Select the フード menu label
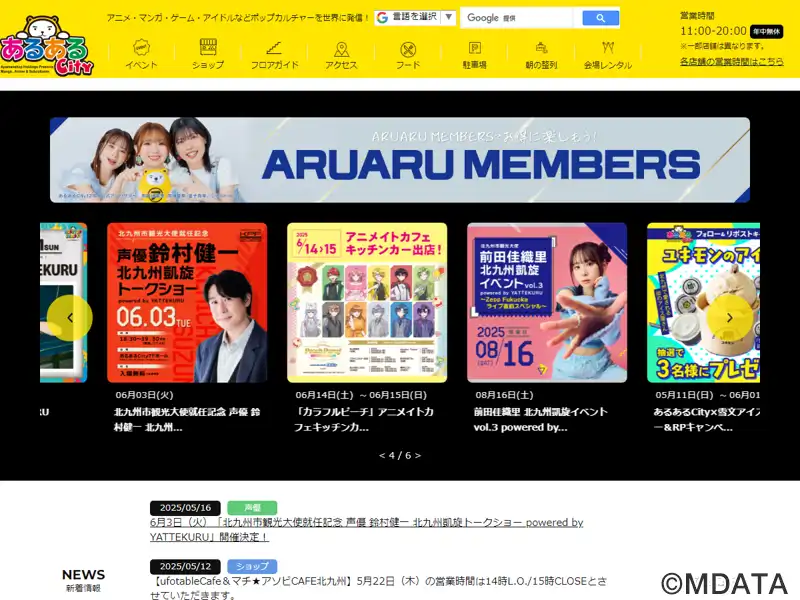The height and width of the screenshot is (600, 800). click(x=408, y=65)
